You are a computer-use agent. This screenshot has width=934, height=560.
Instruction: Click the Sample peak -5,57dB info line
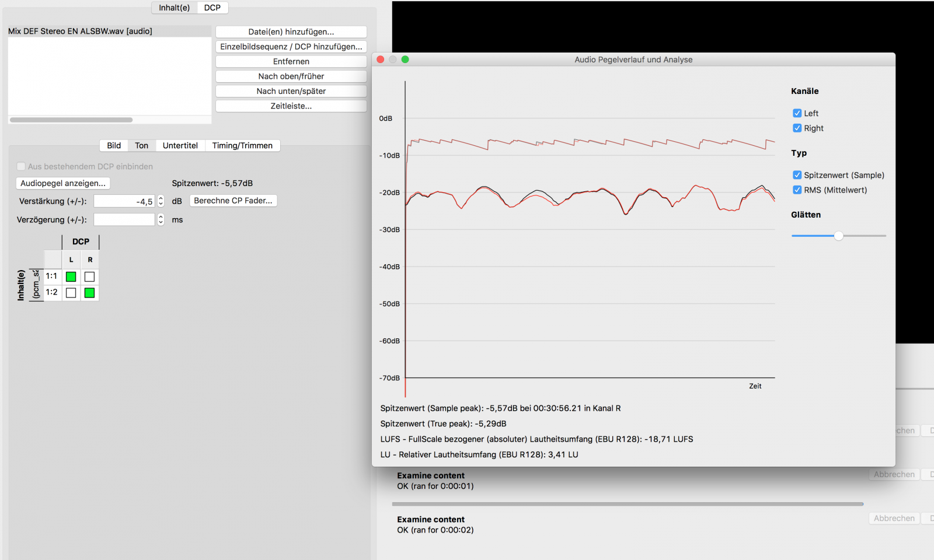pos(500,408)
